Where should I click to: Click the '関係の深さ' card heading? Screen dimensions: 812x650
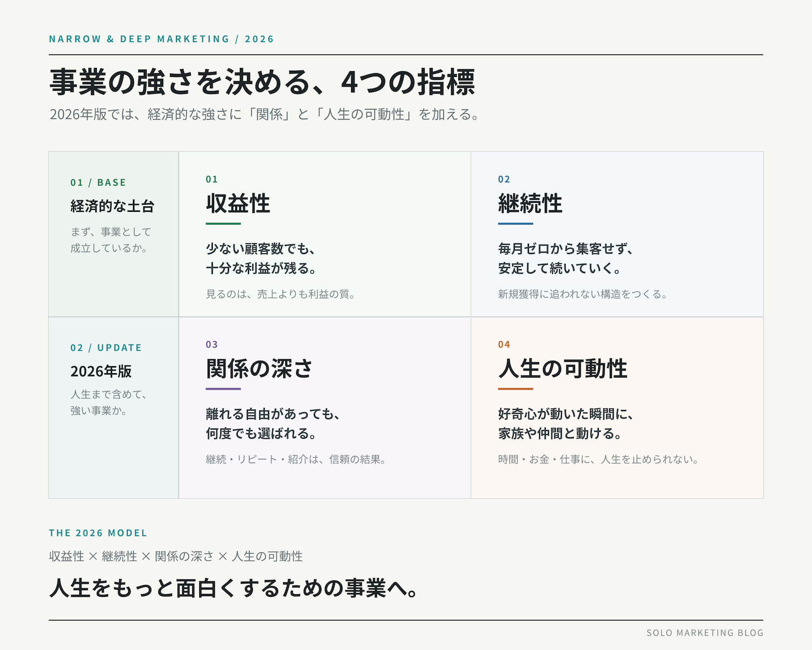pyautogui.click(x=259, y=369)
